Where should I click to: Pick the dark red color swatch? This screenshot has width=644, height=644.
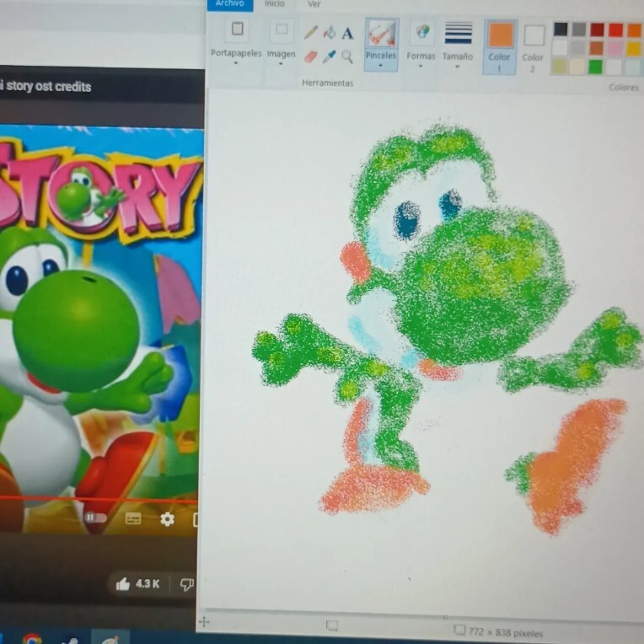(x=597, y=30)
